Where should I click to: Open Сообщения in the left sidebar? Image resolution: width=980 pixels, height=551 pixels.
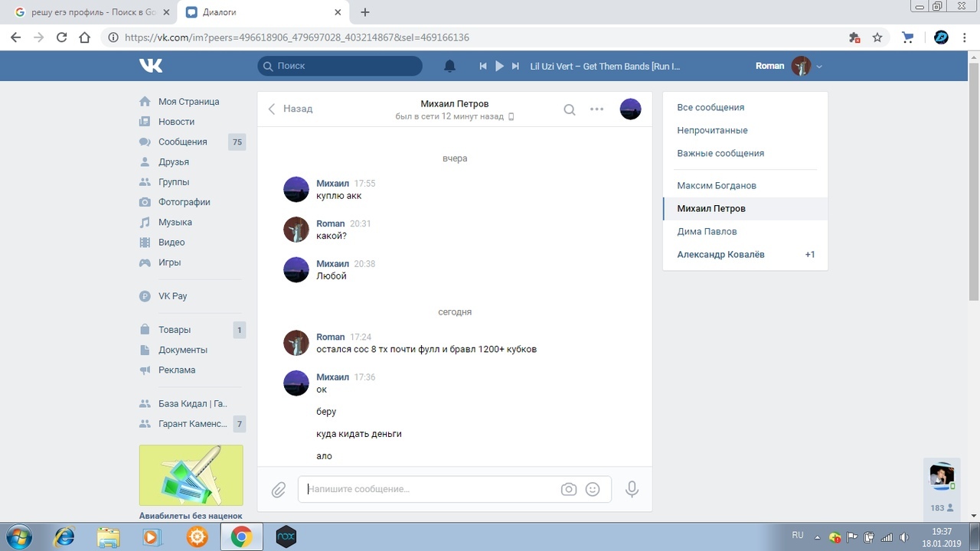click(182, 142)
